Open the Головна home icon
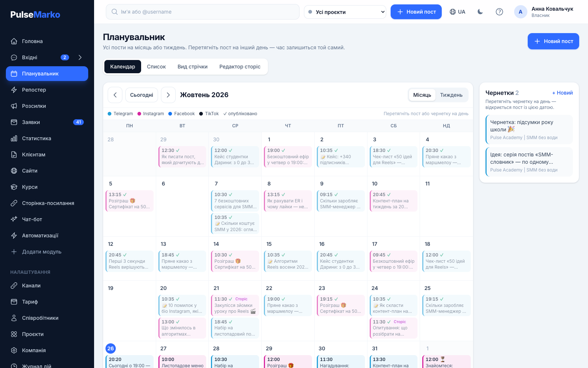588x368 pixels. (x=14, y=41)
